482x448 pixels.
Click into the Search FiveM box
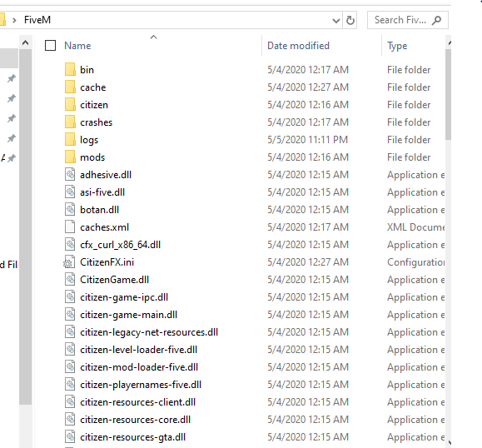(x=400, y=20)
